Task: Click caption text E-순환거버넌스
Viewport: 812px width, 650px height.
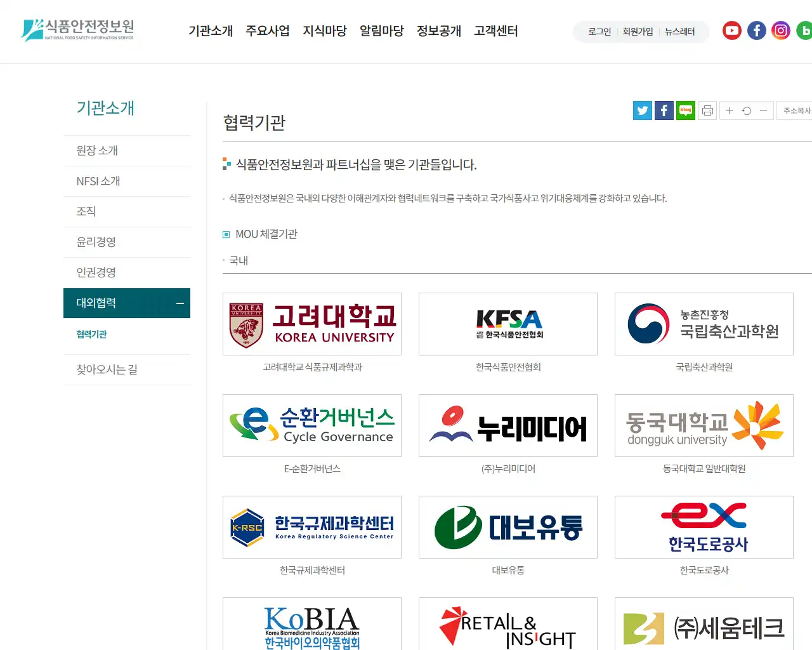Action: (312, 468)
